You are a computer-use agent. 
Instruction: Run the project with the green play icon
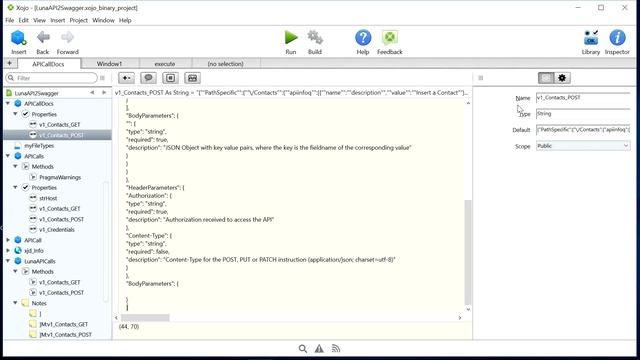coord(291,38)
